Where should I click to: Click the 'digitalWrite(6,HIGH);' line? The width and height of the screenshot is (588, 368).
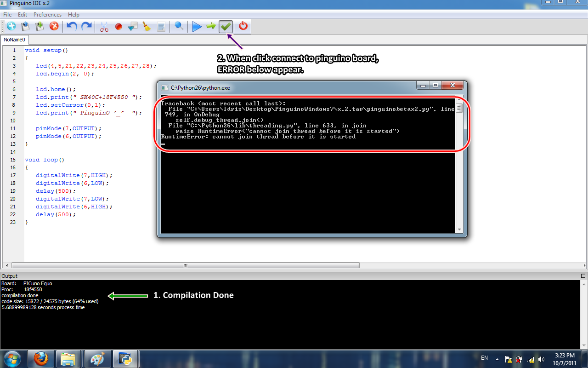74,207
